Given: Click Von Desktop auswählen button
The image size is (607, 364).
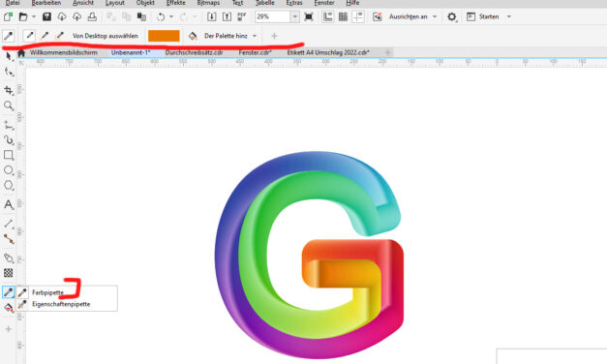Looking at the screenshot, I should pyautogui.click(x=106, y=36).
